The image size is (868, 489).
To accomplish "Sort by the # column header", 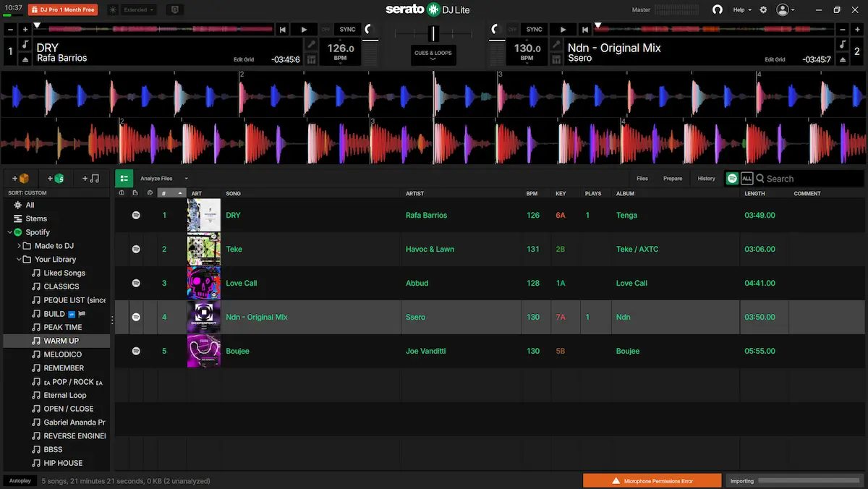I will [x=171, y=193].
